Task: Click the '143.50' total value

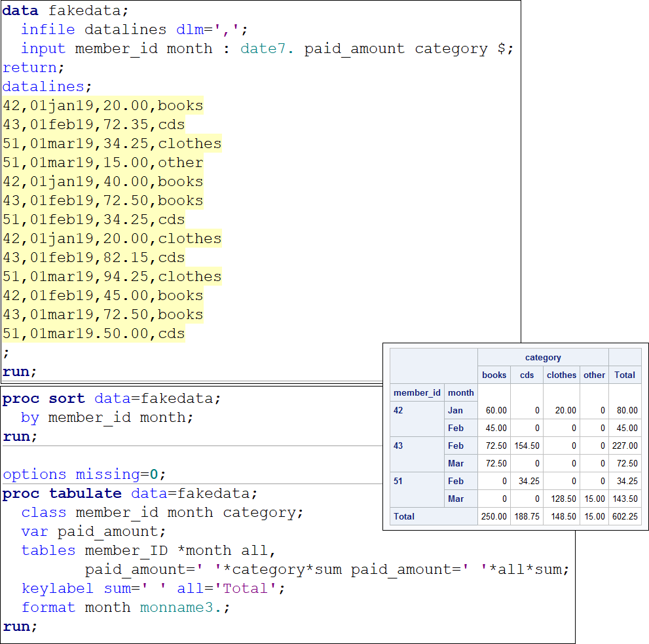Action: click(x=625, y=499)
